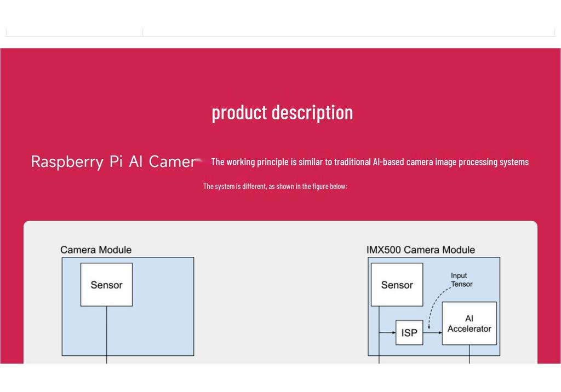
Task: Click 'The system is different' caption line
Action: (x=275, y=186)
